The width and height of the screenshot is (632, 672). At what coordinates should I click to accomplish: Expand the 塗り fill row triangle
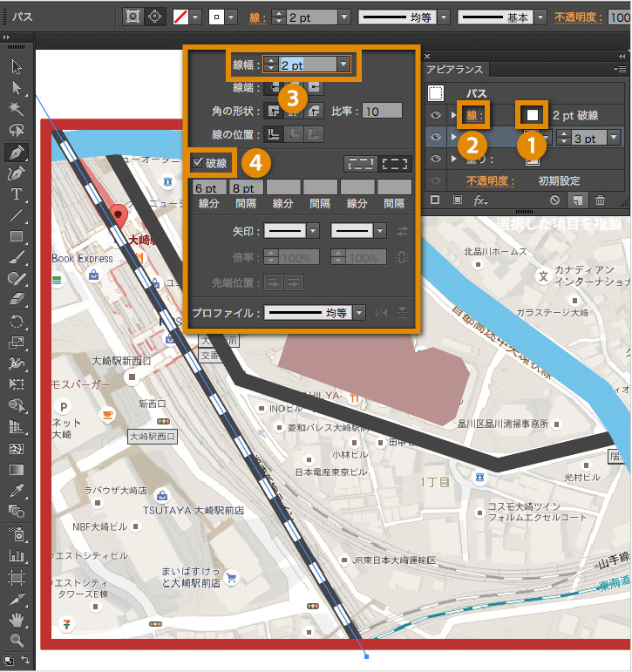453,159
